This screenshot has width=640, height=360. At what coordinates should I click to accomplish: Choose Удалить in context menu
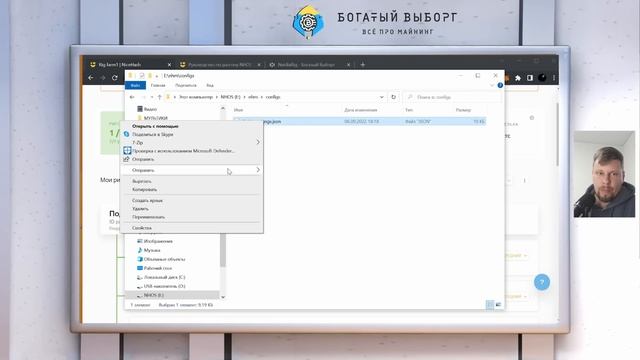tap(140, 209)
